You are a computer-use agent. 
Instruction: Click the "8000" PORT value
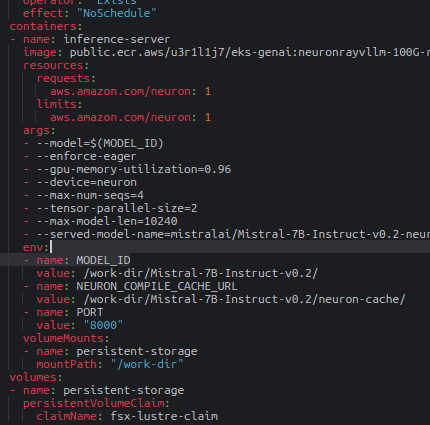[103, 325]
